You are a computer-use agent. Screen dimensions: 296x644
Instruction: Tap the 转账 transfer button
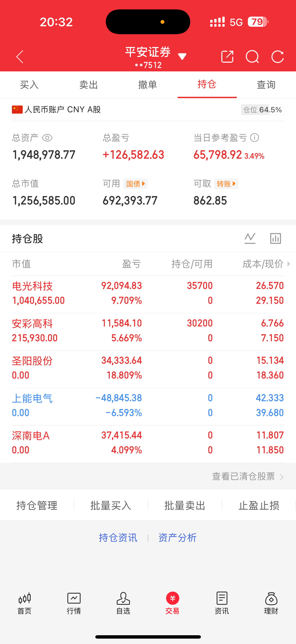pyautogui.click(x=226, y=184)
